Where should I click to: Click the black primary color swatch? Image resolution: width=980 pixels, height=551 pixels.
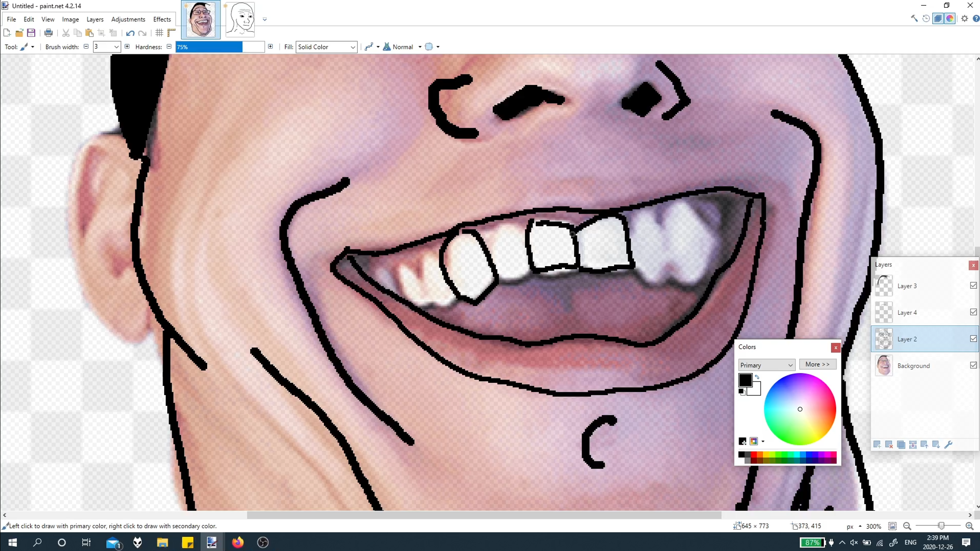(745, 380)
